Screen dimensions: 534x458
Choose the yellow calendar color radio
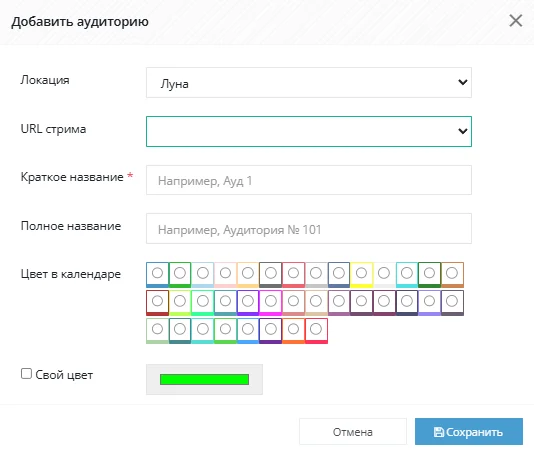tap(361, 273)
